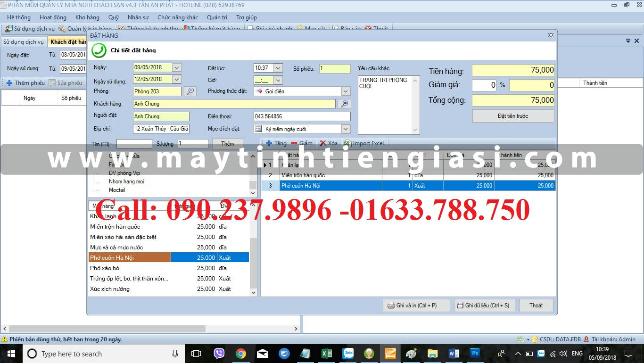Open the Phương thức đặt dropdown
The image size is (644, 363).
point(346,91)
